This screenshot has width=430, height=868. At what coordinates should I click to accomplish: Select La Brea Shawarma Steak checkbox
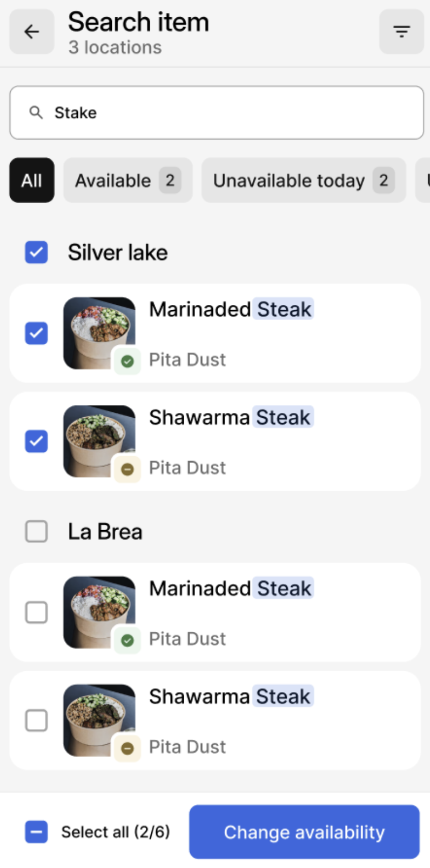click(x=36, y=720)
